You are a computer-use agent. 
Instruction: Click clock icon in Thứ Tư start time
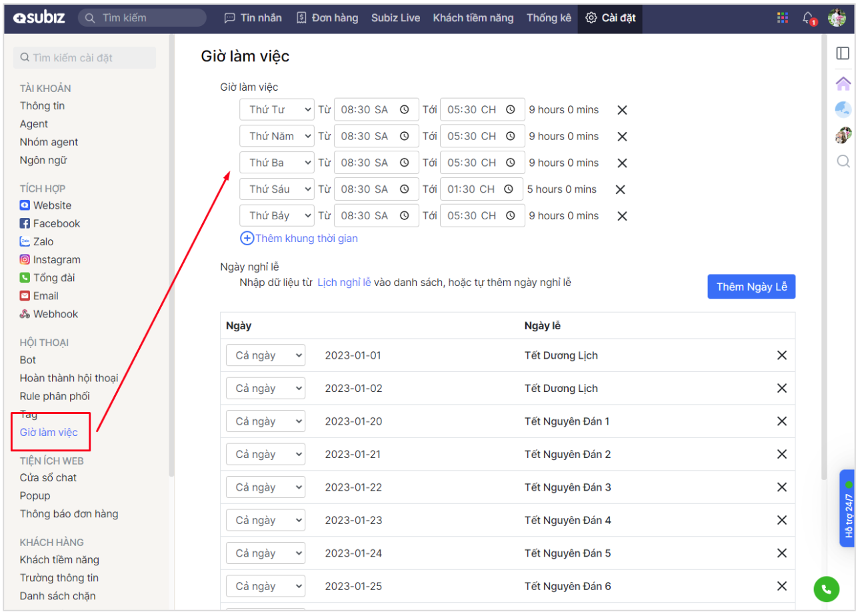click(x=404, y=110)
